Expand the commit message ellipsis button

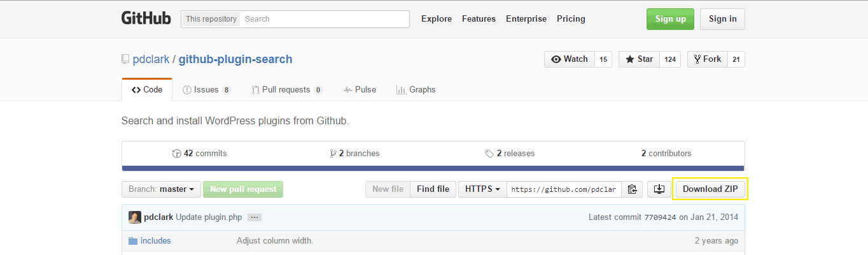pyautogui.click(x=255, y=217)
